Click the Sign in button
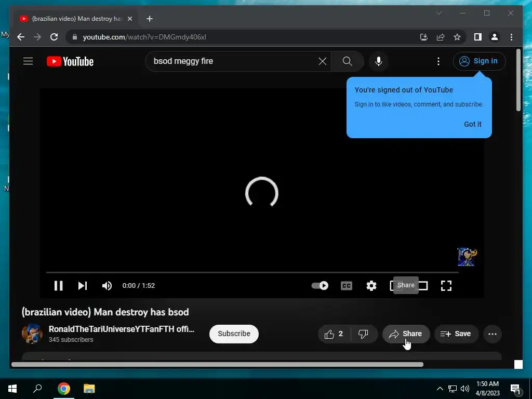The image size is (532, 399). point(479,61)
